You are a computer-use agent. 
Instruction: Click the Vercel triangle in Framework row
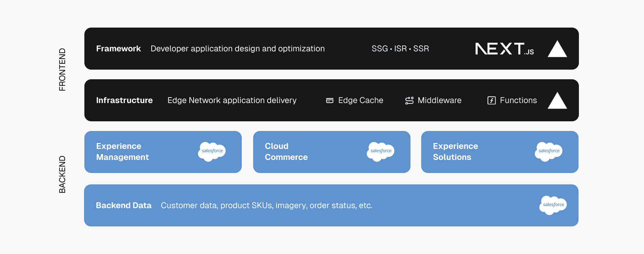[x=557, y=50]
